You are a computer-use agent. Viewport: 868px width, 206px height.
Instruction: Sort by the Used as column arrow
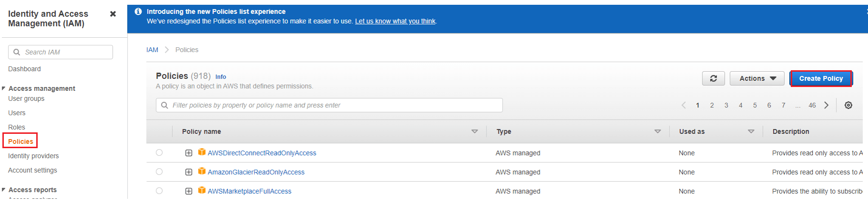(751, 131)
